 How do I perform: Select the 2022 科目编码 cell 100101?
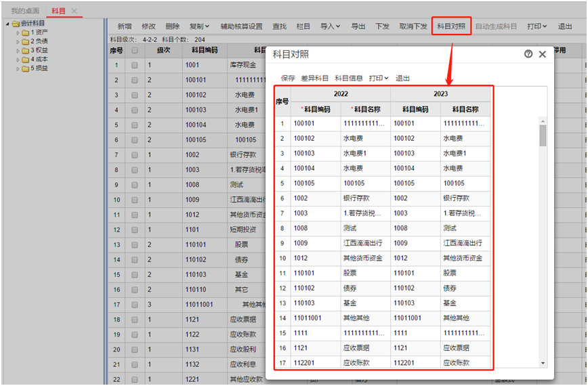(315, 124)
